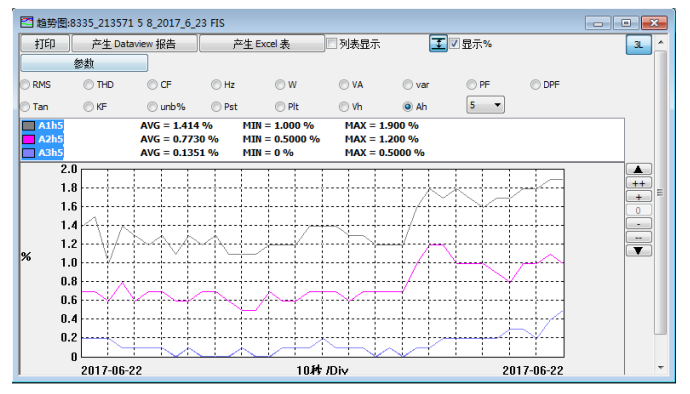Select the unb% radio button
This screenshot has width=690, height=394.
[x=152, y=107]
